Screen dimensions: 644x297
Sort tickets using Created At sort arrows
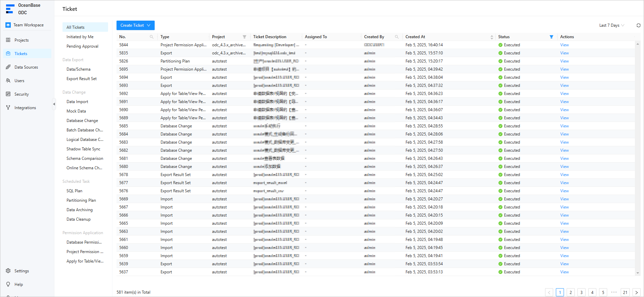click(x=492, y=37)
